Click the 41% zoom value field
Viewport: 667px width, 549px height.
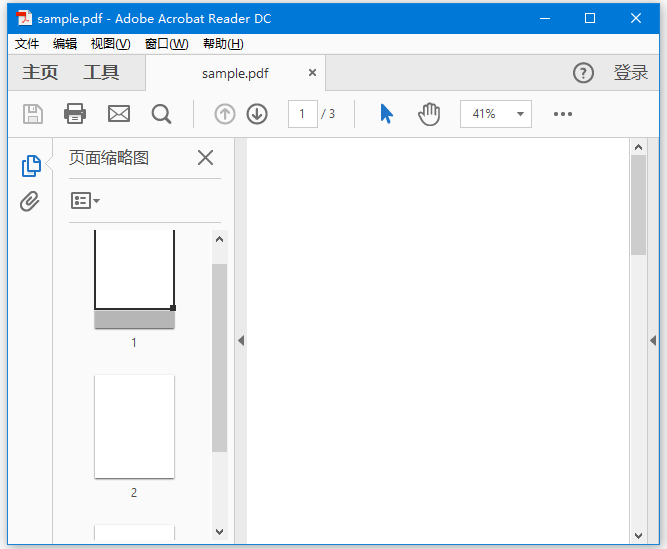pos(485,114)
